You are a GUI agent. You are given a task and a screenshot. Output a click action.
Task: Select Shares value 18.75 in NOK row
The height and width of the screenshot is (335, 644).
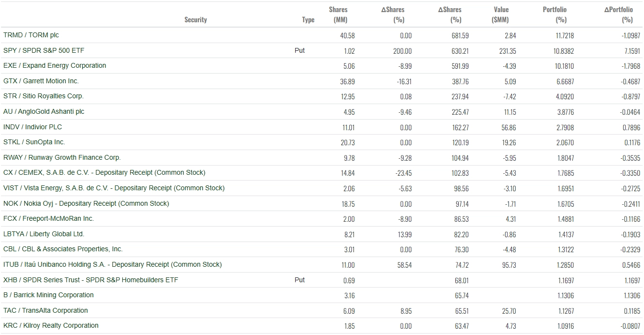pos(348,204)
